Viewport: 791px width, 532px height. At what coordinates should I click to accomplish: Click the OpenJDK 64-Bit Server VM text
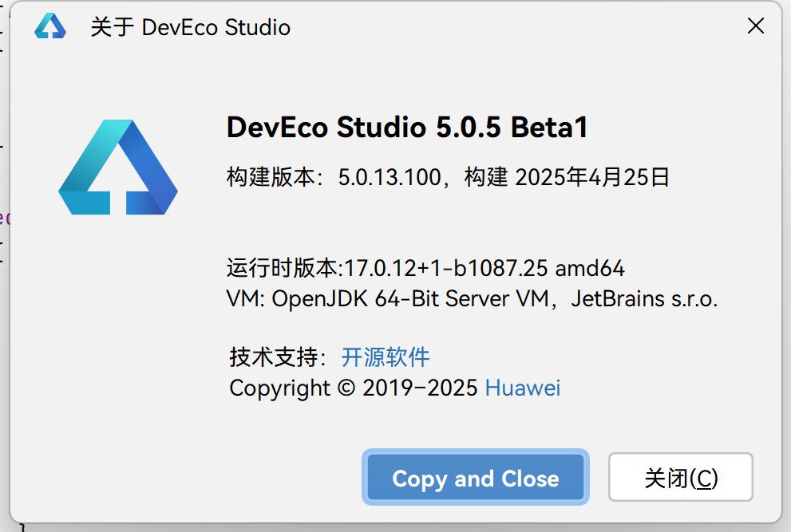point(410,299)
